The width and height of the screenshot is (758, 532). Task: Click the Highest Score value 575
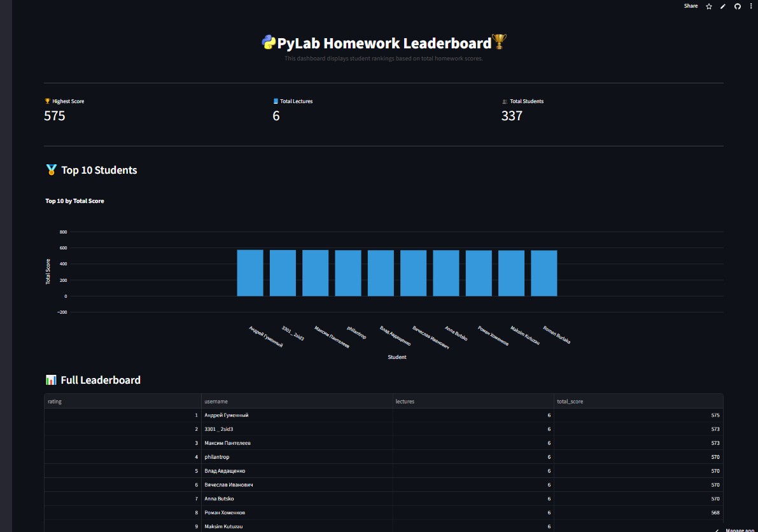(x=54, y=116)
